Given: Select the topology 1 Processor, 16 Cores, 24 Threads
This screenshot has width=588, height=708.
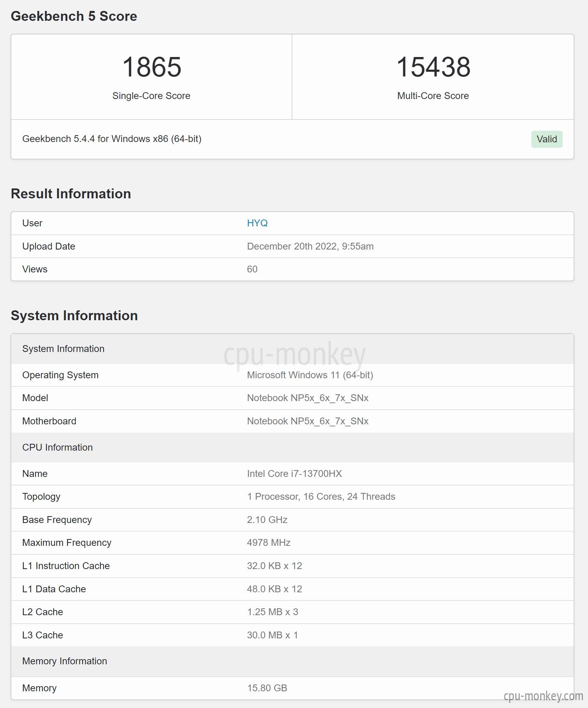Looking at the screenshot, I should [321, 496].
